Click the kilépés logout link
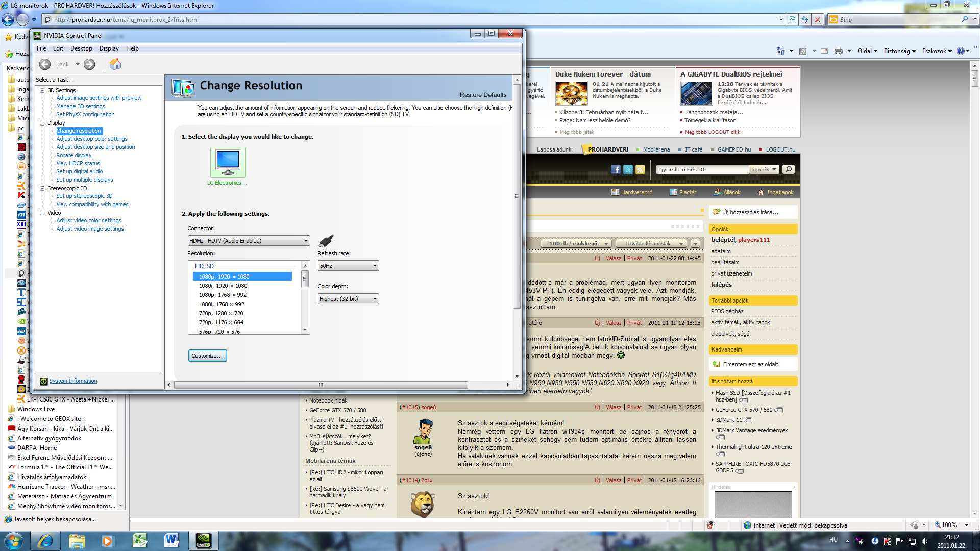 pyautogui.click(x=721, y=285)
